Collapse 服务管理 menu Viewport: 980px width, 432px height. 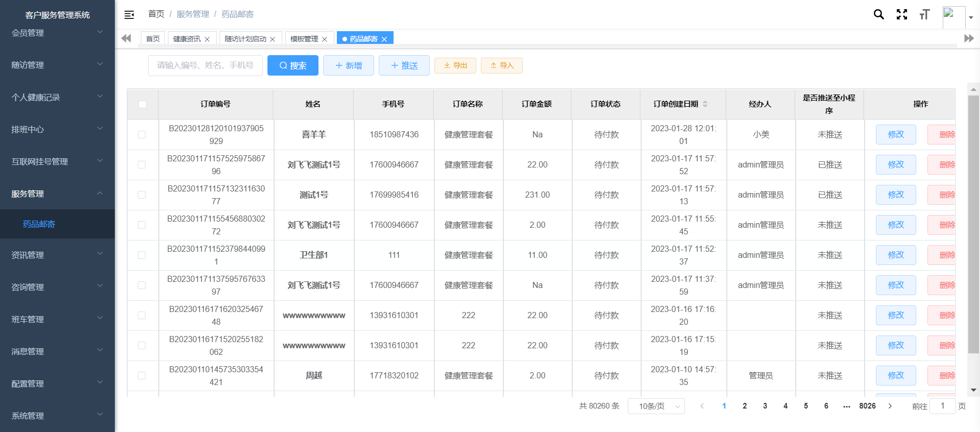point(57,194)
